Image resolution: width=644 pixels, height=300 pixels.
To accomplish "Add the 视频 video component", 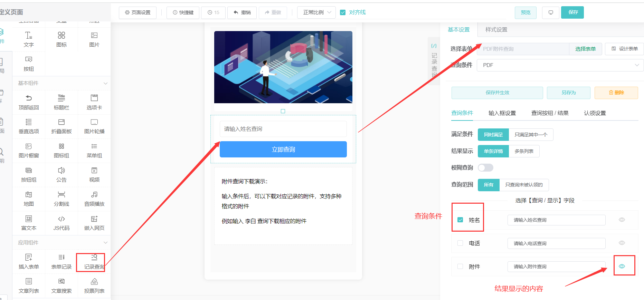I will (94, 175).
